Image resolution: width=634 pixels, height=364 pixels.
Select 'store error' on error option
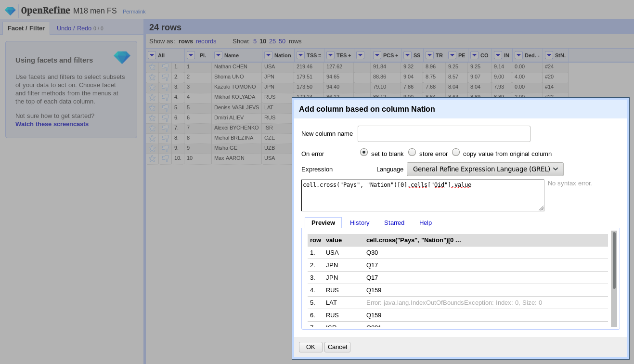(x=412, y=152)
